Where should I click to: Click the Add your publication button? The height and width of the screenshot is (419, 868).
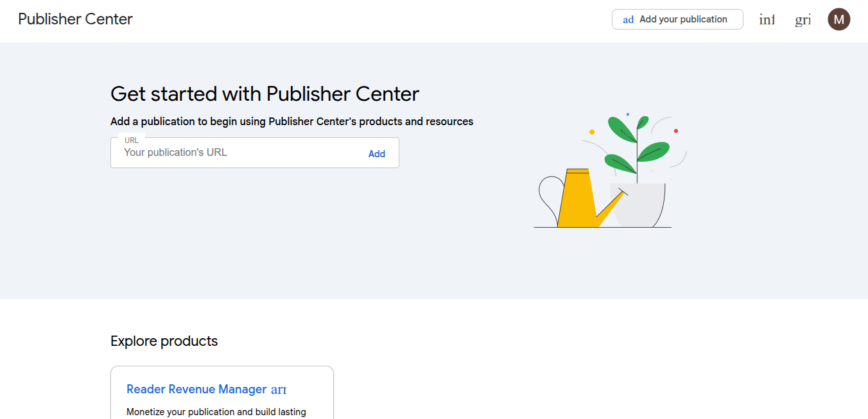(677, 19)
